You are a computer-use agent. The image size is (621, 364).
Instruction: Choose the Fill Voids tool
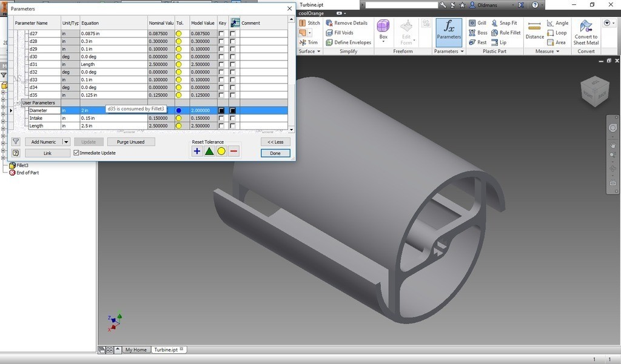pos(340,33)
